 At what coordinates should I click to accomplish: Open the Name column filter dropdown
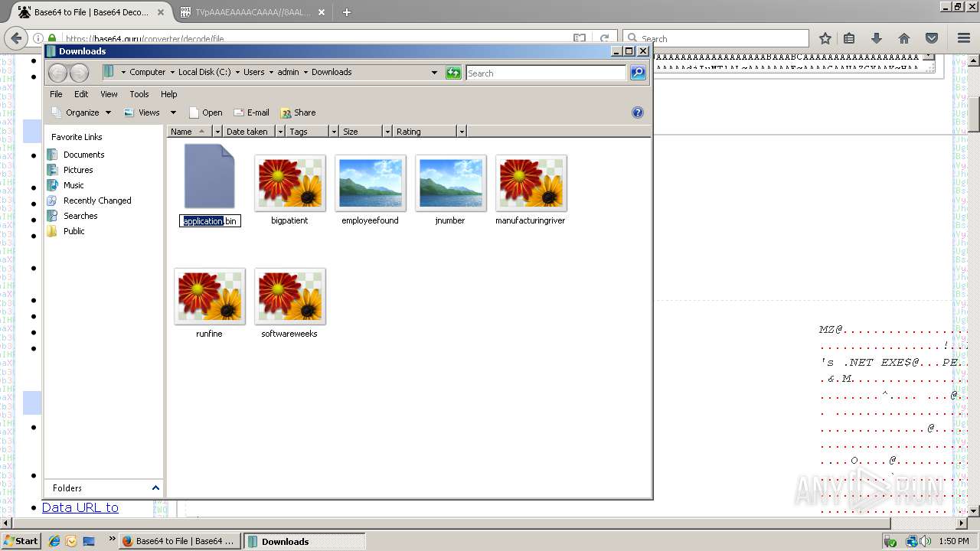tap(217, 132)
